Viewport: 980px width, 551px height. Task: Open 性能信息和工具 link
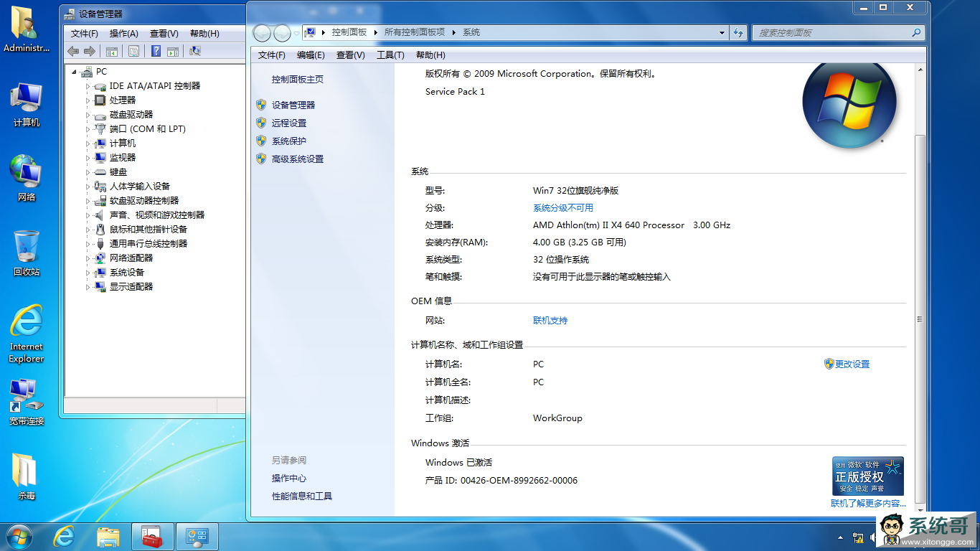302,496
